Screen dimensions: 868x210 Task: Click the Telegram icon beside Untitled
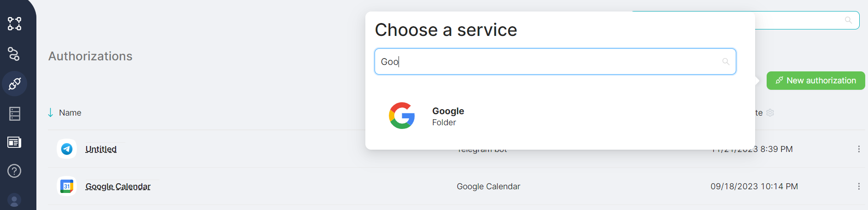point(67,149)
